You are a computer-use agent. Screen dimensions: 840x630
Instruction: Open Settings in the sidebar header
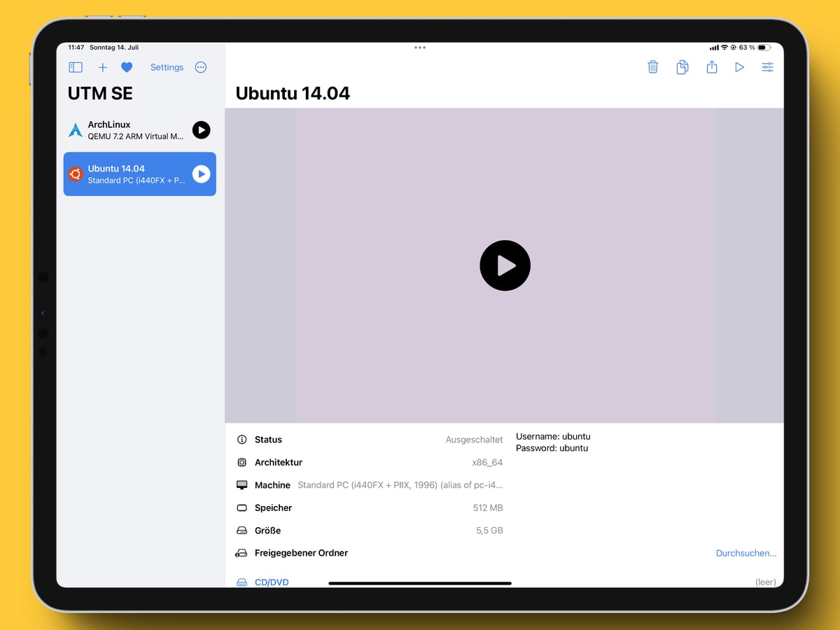click(167, 67)
